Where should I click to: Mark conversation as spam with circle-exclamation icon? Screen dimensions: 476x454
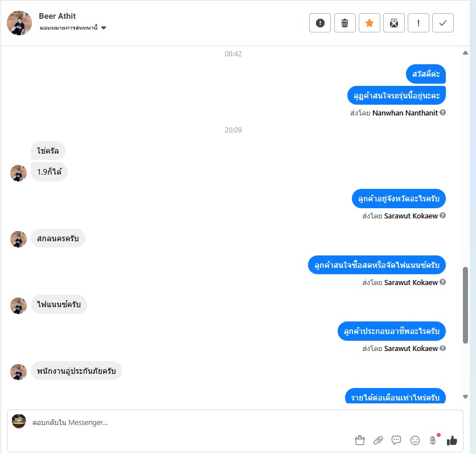click(319, 23)
